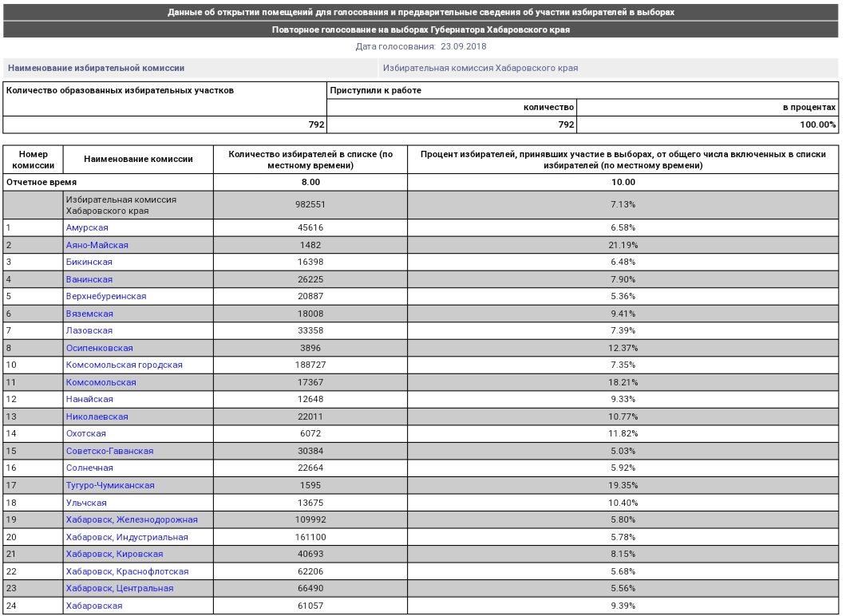Open the Аяно-Майская commission link
862x616 pixels.
pos(97,245)
